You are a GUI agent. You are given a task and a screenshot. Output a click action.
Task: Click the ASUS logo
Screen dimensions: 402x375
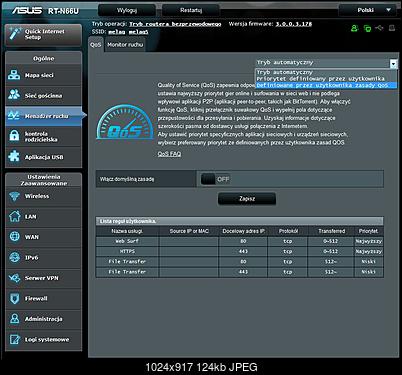(27, 10)
